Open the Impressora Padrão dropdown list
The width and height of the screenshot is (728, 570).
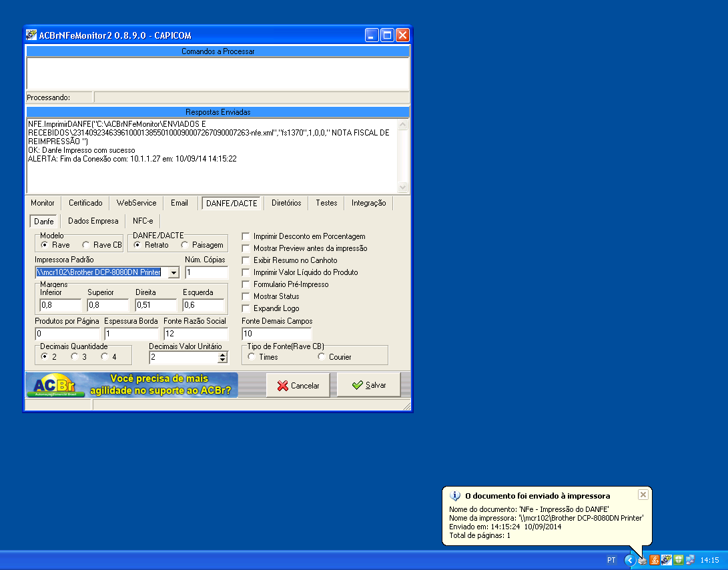click(x=173, y=273)
